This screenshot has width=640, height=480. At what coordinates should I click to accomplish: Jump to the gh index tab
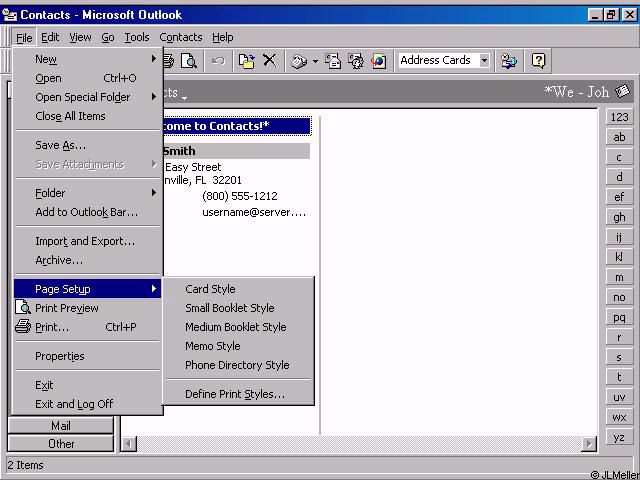tap(619, 217)
